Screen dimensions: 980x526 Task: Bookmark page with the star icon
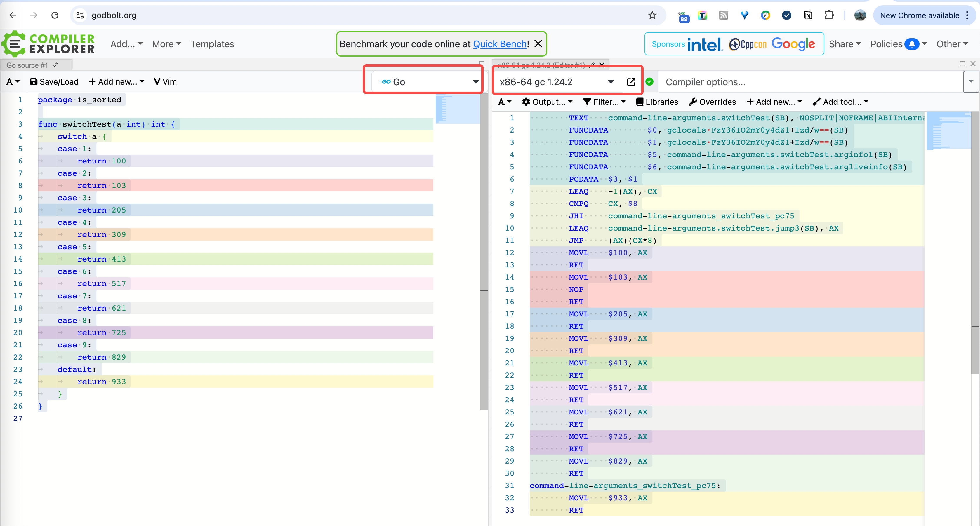[x=652, y=15]
